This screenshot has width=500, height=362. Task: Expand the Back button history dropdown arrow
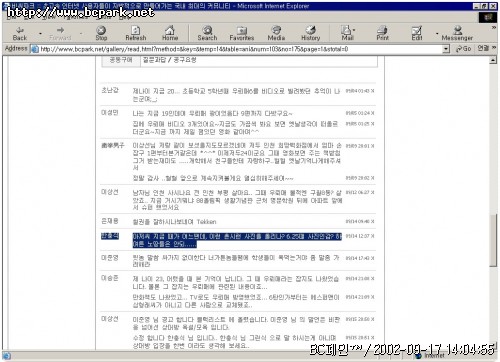[x=40, y=33]
